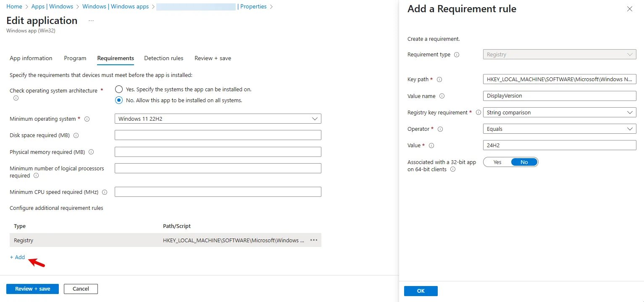Click info icon beside Physical memory required
The image size is (644, 302).
point(91,152)
